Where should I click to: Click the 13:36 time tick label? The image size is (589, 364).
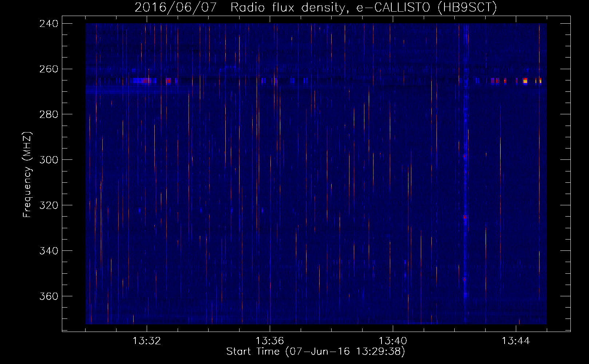[x=270, y=341]
